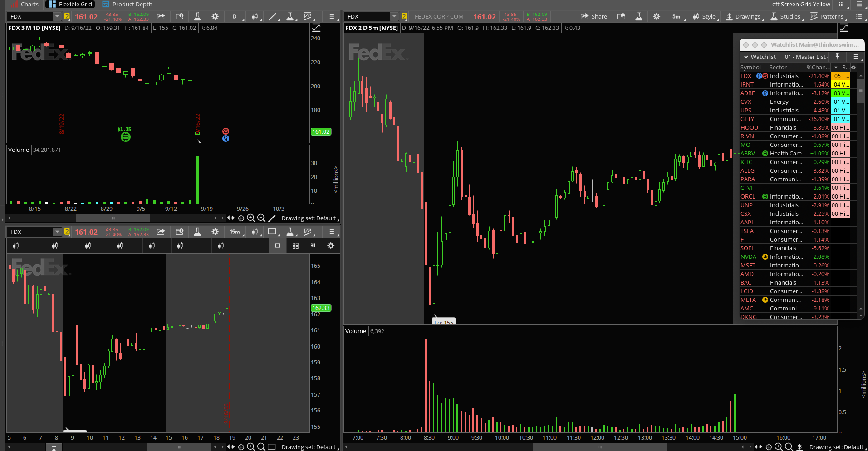Select the Flexible Grid tab

[70, 5]
